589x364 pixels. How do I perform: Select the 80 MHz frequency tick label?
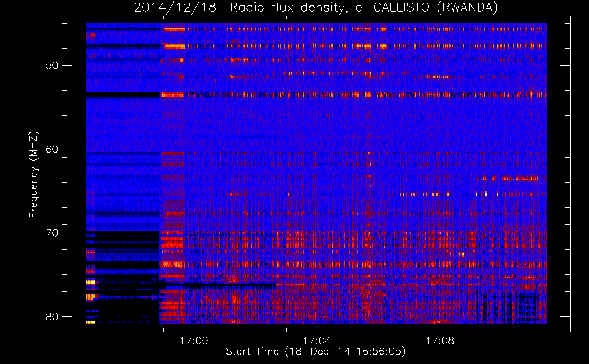tap(52, 317)
